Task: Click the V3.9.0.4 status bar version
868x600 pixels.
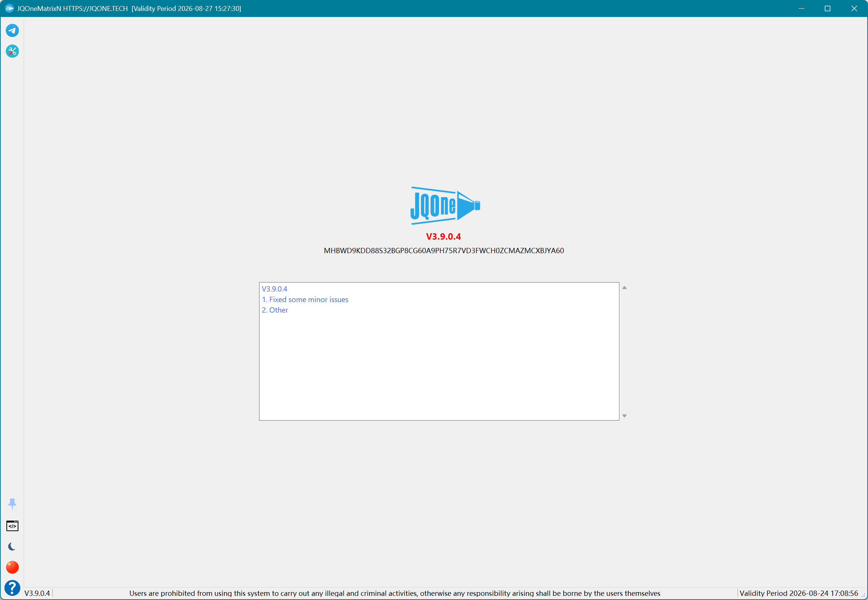Action: [x=37, y=593]
